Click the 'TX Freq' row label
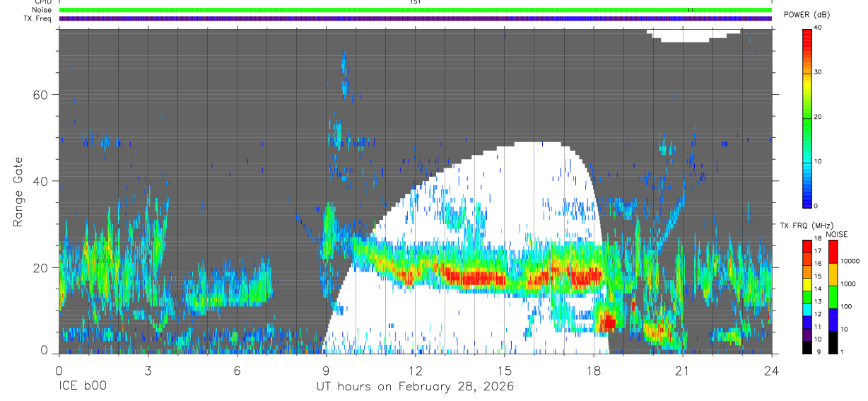The width and height of the screenshot is (868, 401). 40,18
